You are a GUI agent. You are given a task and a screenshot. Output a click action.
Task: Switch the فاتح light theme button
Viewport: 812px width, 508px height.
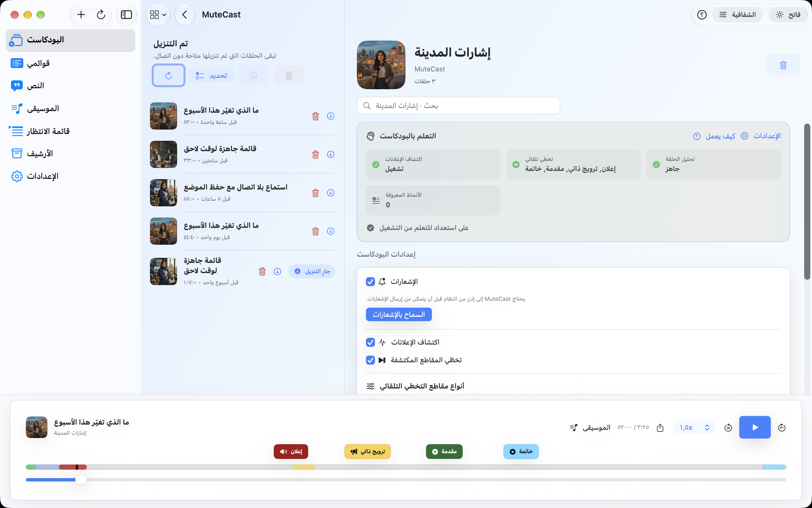(787, 14)
